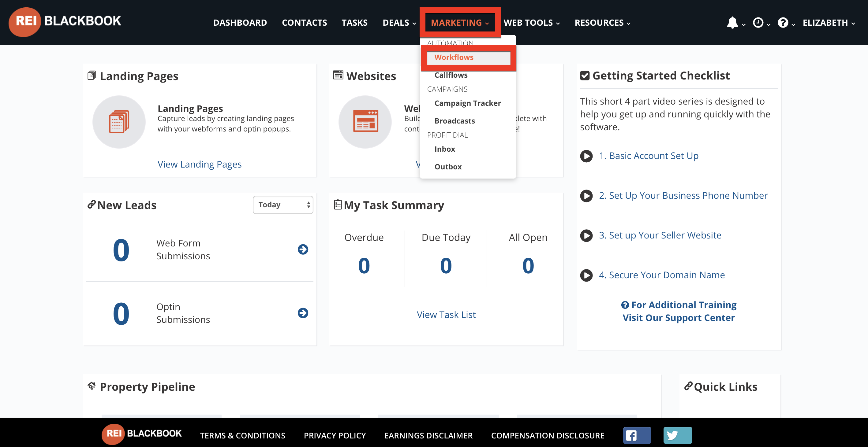Viewport: 868px width, 447px height.
Task: Click the Due Today task count
Action: click(446, 266)
